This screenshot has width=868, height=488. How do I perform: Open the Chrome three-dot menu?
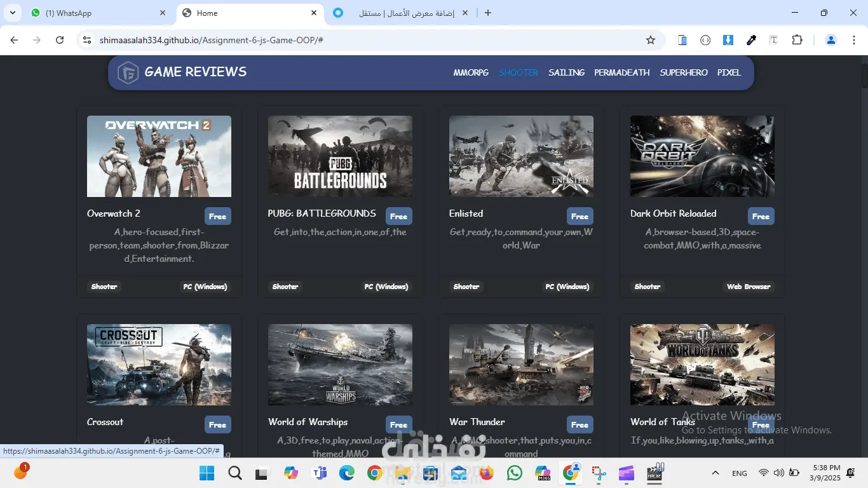[x=853, y=40]
